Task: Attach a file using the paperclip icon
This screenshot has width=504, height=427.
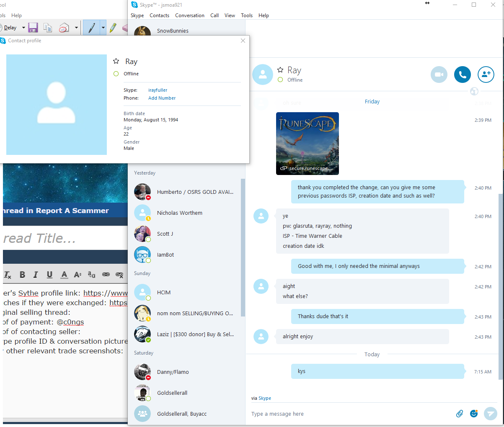Action: pyautogui.click(x=460, y=414)
